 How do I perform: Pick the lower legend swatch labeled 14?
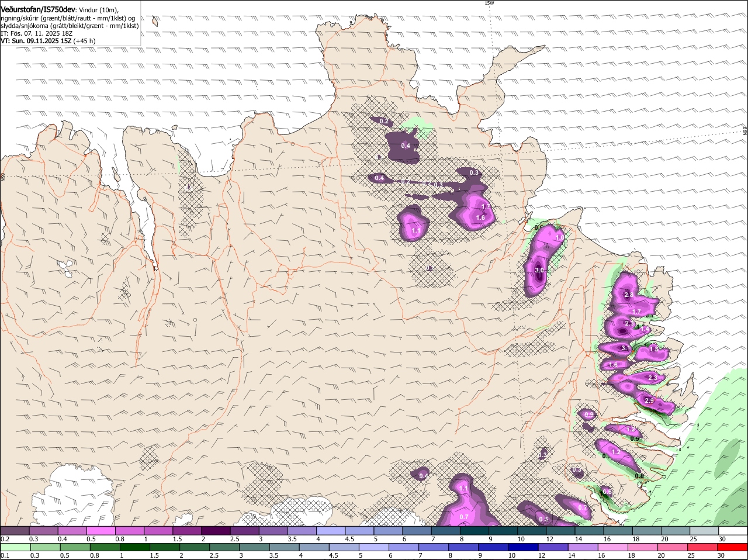[583, 548]
